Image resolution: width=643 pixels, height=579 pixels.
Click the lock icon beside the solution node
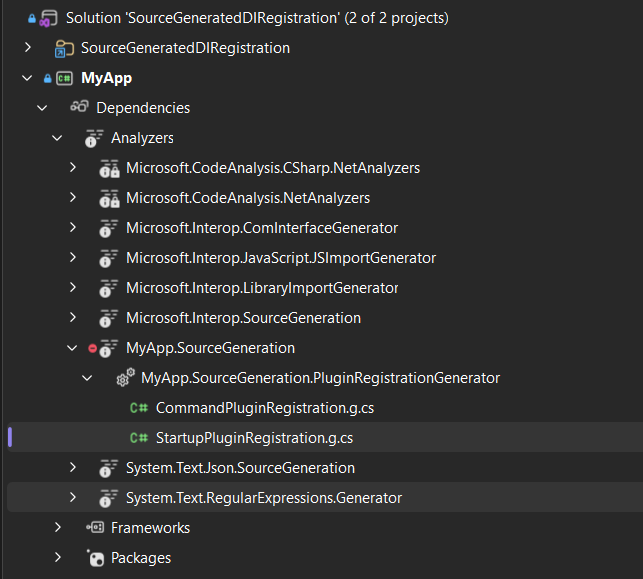tap(32, 18)
